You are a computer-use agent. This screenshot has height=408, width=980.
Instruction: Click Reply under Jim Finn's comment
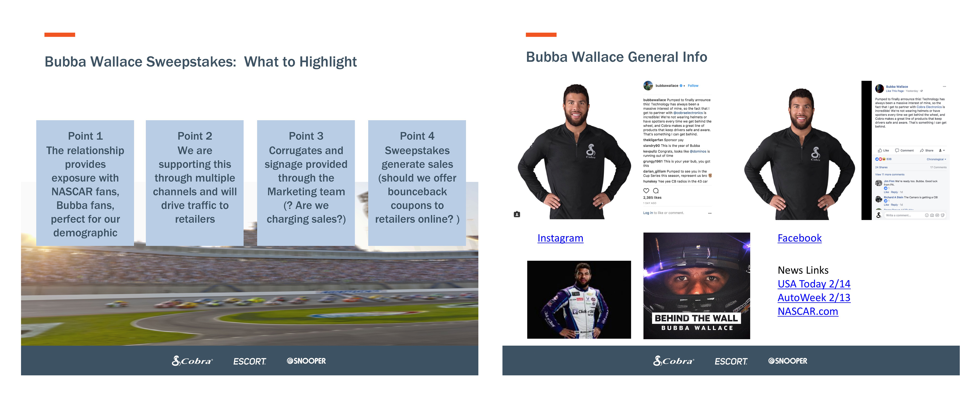tap(894, 192)
